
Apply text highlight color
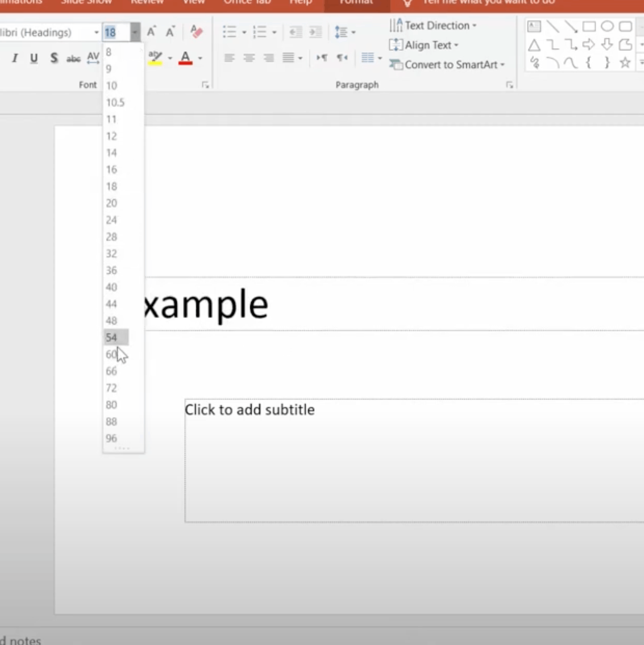point(155,58)
